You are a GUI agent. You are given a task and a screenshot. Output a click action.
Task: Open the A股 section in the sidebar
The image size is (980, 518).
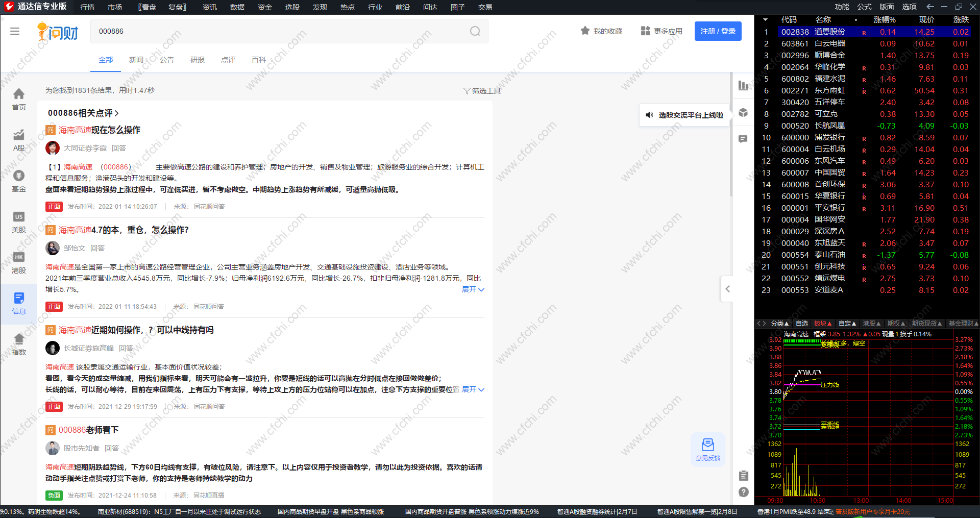click(19, 140)
